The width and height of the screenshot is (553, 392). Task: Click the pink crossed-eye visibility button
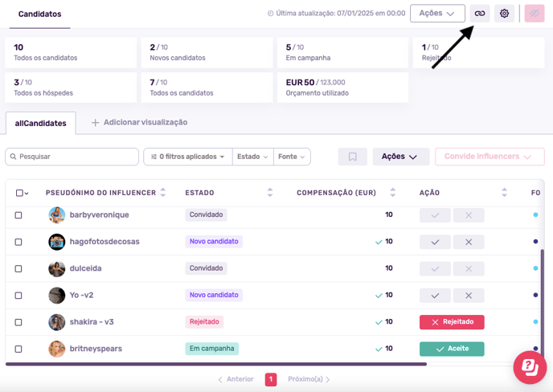535,14
